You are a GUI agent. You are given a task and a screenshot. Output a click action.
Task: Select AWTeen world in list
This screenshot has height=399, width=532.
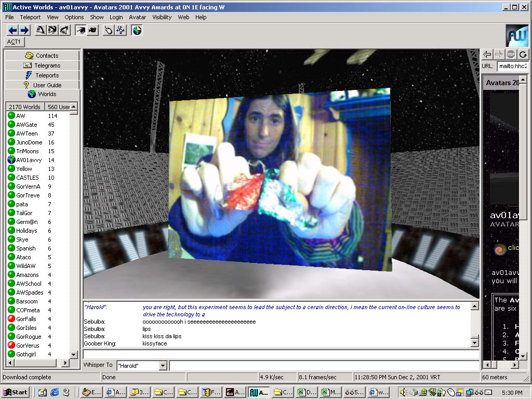pyautogui.click(x=26, y=134)
